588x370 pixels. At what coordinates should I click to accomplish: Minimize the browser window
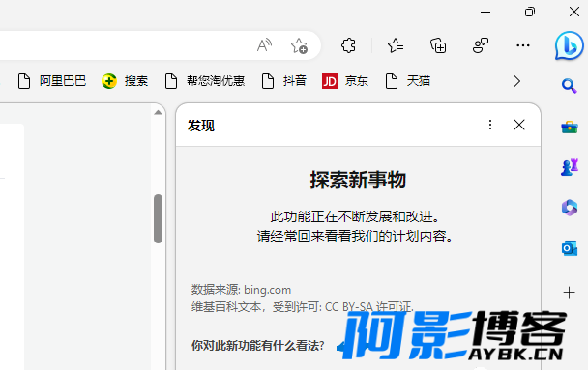tap(485, 12)
